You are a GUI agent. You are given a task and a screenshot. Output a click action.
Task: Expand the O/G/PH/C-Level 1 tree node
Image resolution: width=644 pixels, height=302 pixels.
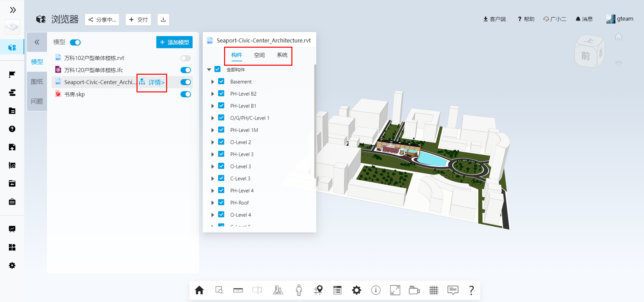pos(213,118)
